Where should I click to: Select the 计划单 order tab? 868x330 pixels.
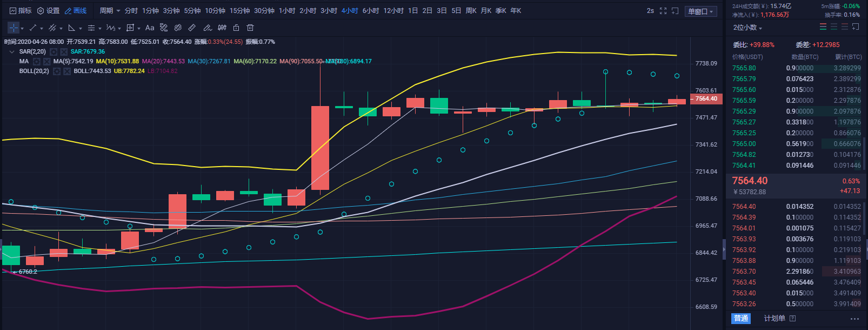[x=774, y=318]
